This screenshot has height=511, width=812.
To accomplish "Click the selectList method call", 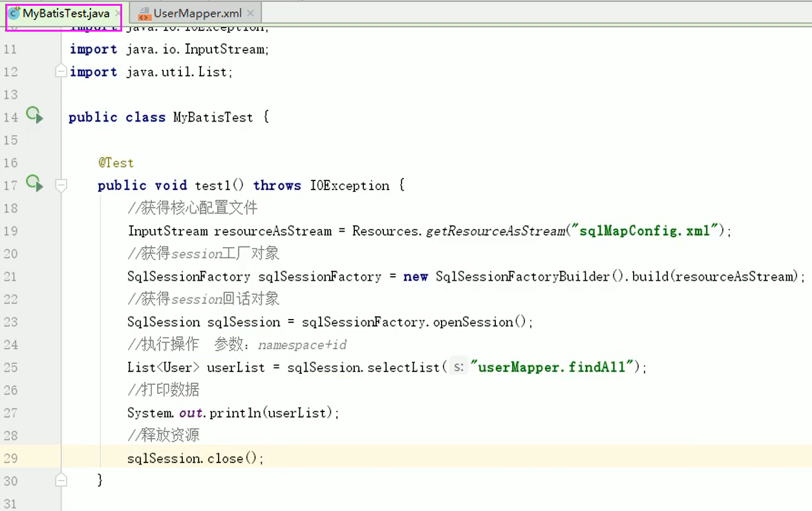I will point(403,367).
